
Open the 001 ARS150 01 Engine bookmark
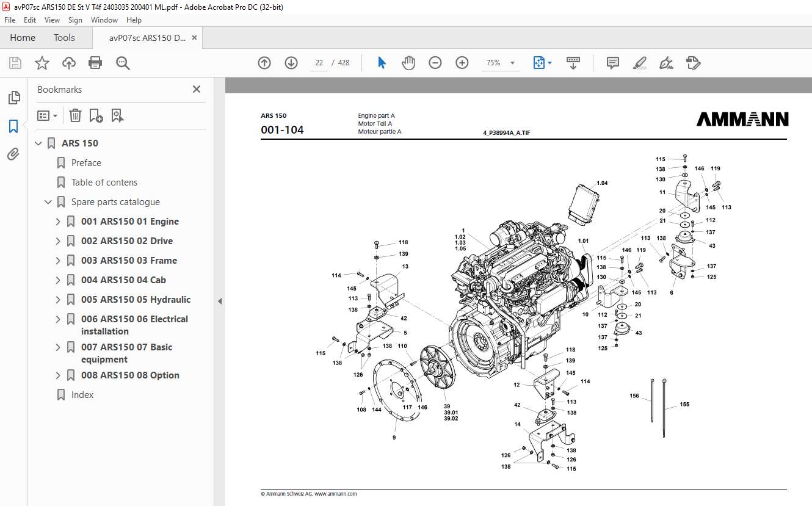130,222
